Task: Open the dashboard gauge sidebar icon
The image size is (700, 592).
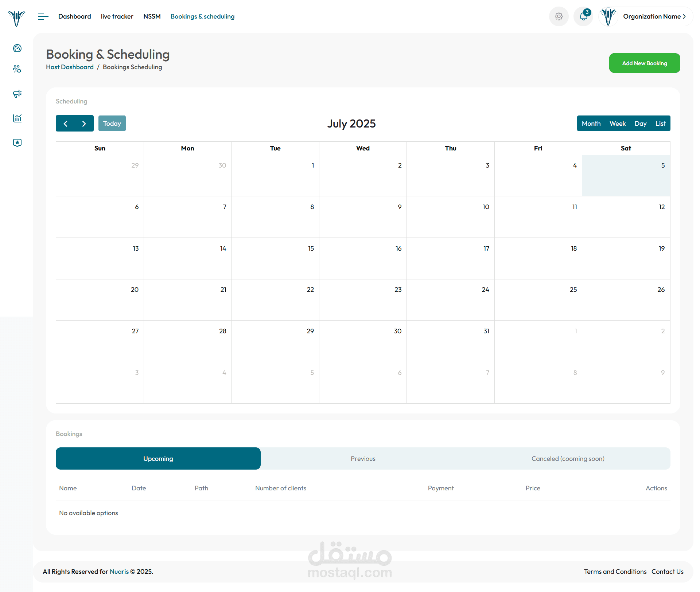Action: point(17,48)
